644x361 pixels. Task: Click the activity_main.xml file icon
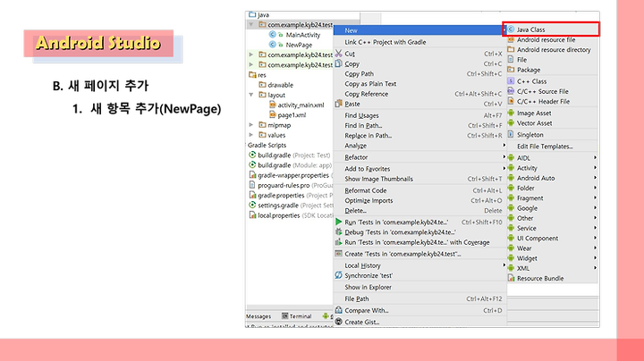pos(272,105)
